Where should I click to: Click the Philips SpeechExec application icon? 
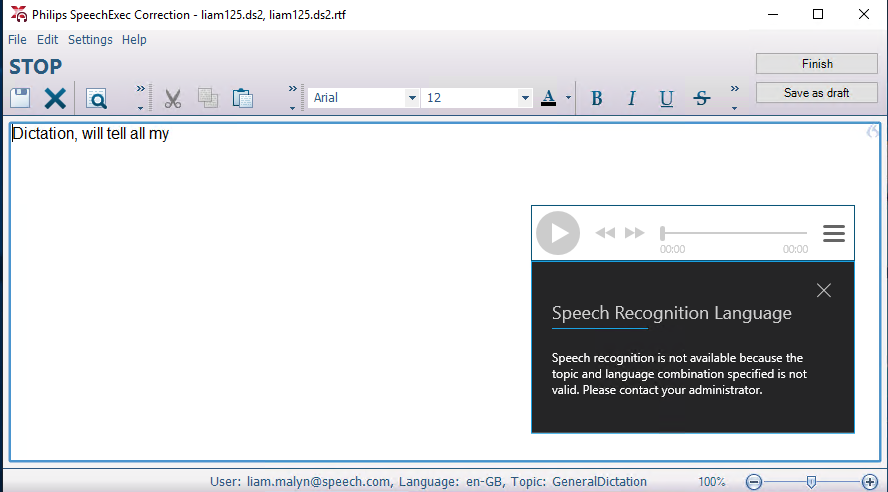coord(19,14)
